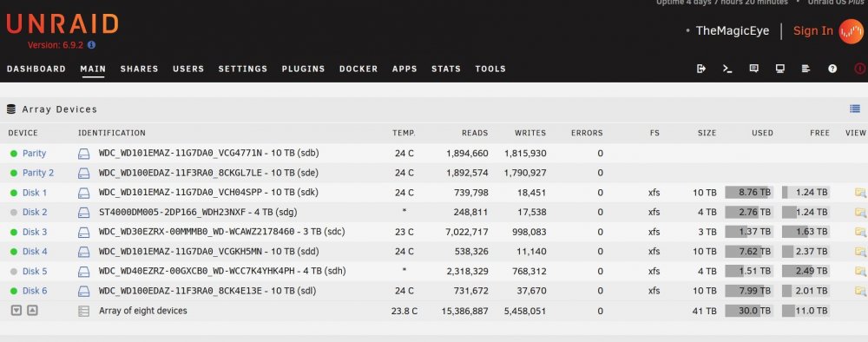Open the Disk 4 device link
Screen dimensions: 868x342
click(x=35, y=252)
